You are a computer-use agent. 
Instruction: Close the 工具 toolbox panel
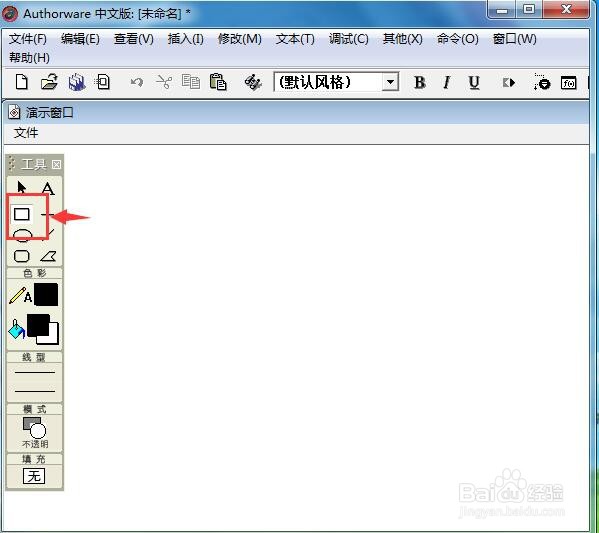pyautogui.click(x=57, y=165)
